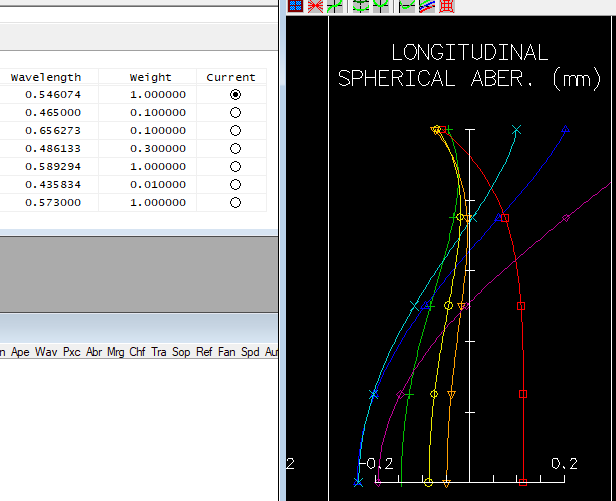Click the red distortion grid icon
The height and width of the screenshot is (501, 616).
point(447,6)
